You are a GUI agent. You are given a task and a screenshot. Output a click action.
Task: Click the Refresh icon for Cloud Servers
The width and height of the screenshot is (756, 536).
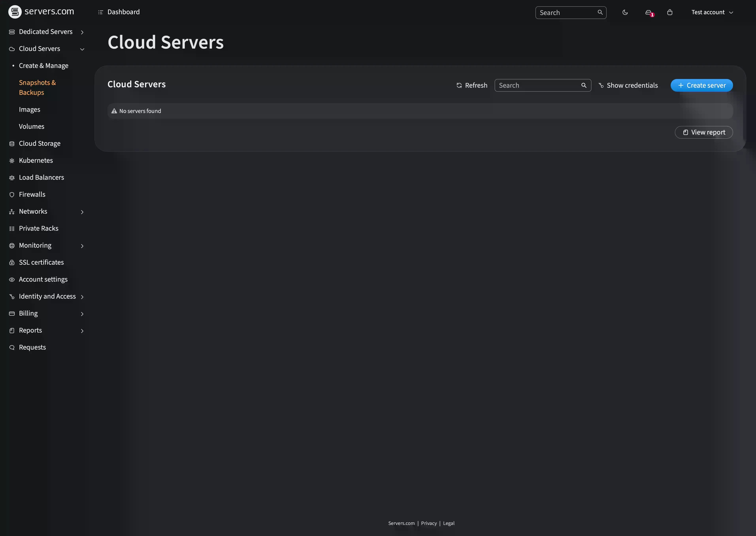point(459,85)
